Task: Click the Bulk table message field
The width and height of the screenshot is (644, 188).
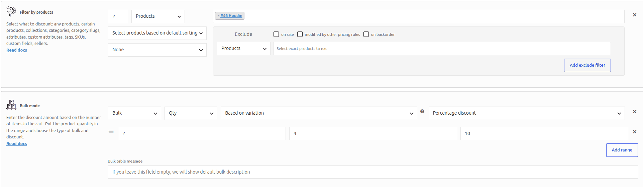Action: [373, 172]
